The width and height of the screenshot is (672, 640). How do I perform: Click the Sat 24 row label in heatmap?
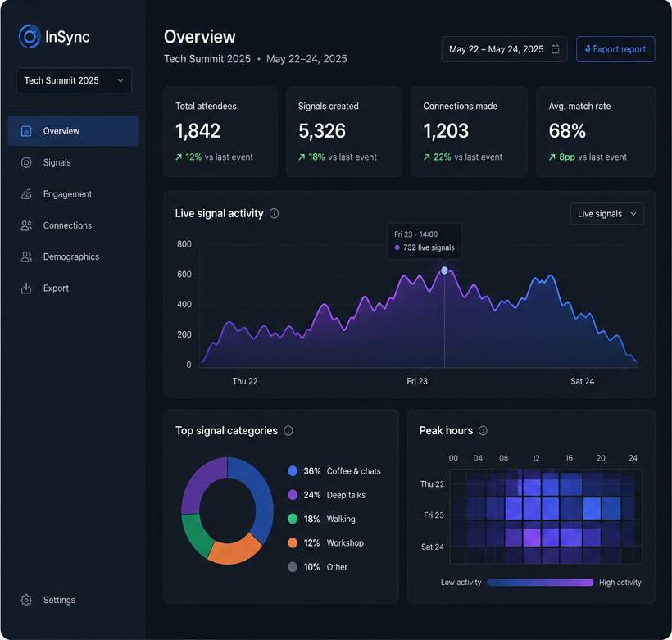pyautogui.click(x=433, y=547)
